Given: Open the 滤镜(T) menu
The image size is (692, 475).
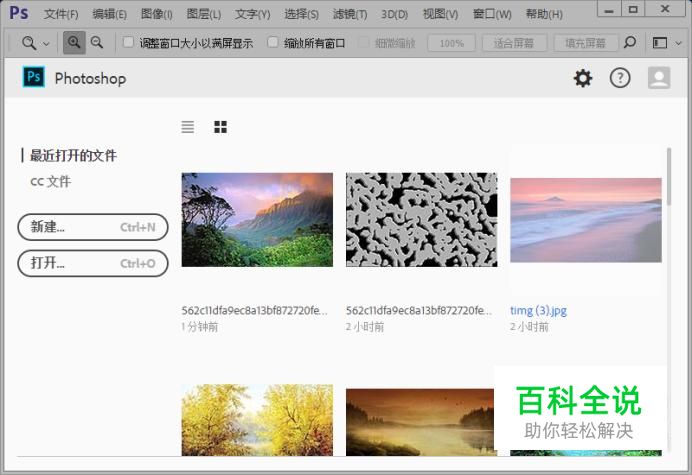Looking at the screenshot, I should tap(350, 15).
